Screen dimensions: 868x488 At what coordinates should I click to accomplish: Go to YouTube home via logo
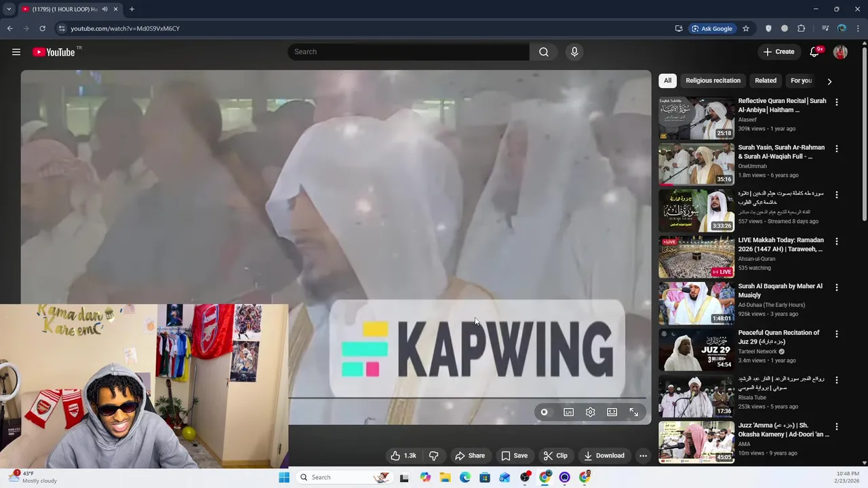pos(54,52)
